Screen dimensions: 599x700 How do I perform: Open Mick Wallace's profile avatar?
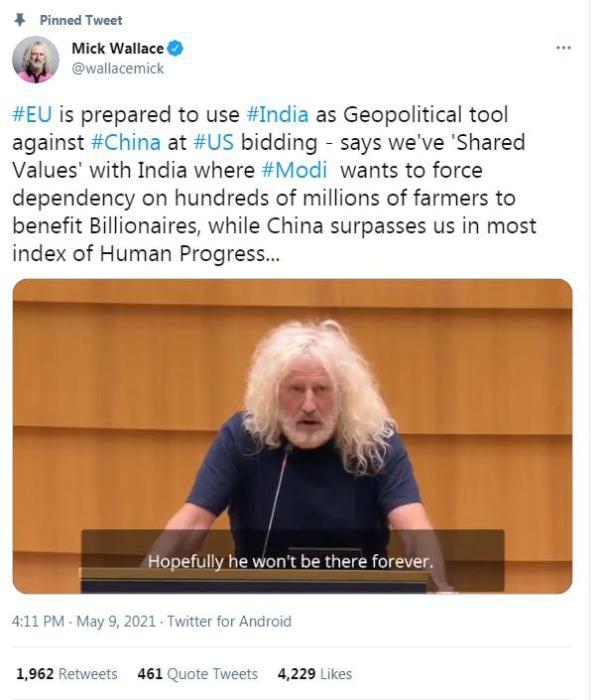[36, 59]
